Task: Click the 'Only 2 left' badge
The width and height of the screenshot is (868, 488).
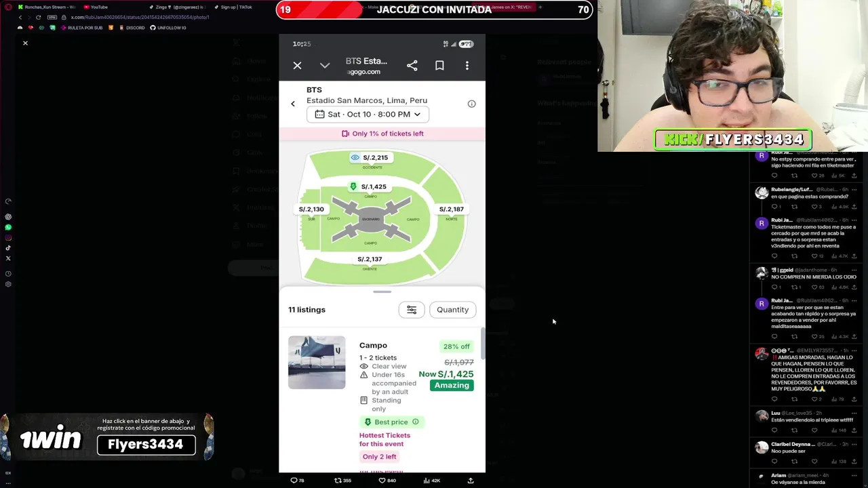Action: 379,457
